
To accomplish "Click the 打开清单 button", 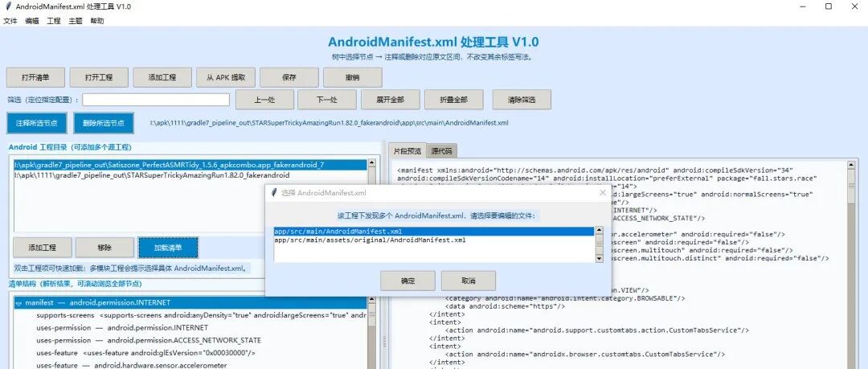I will (x=35, y=77).
